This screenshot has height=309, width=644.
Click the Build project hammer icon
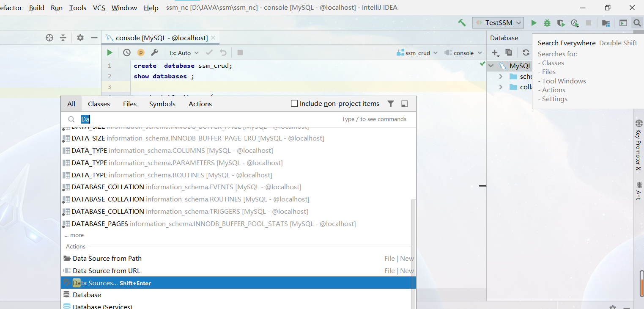tap(462, 23)
